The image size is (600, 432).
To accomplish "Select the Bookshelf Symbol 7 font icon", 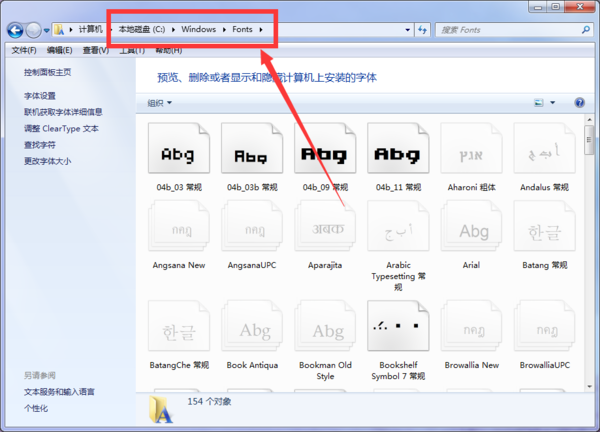I will coord(398,326).
